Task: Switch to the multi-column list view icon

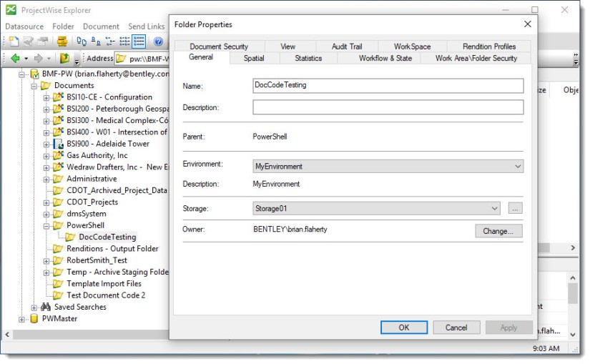Action: (x=124, y=41)
